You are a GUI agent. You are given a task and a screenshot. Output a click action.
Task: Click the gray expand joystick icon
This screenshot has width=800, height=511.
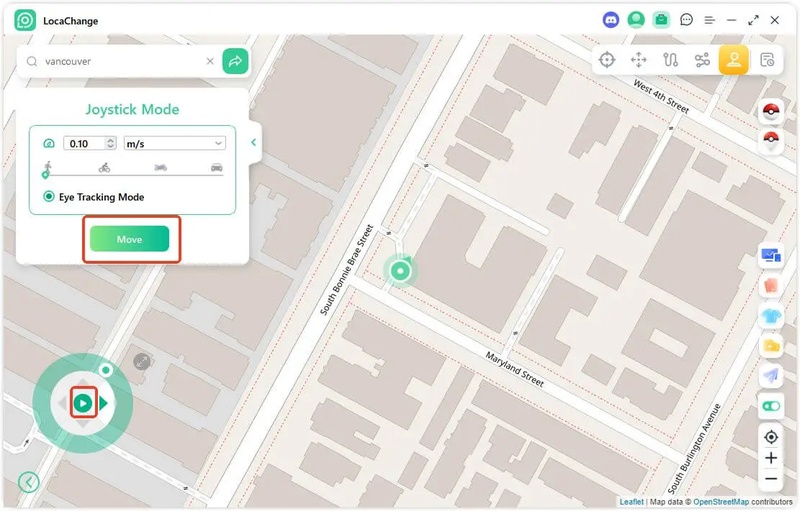pos(141,362)
